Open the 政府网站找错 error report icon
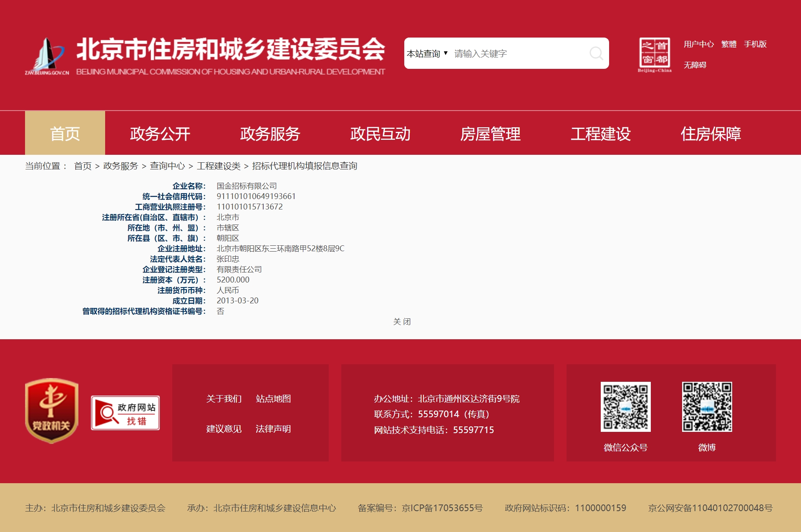Viewport: 801px width, 532px height. click(x=125, y=413)
